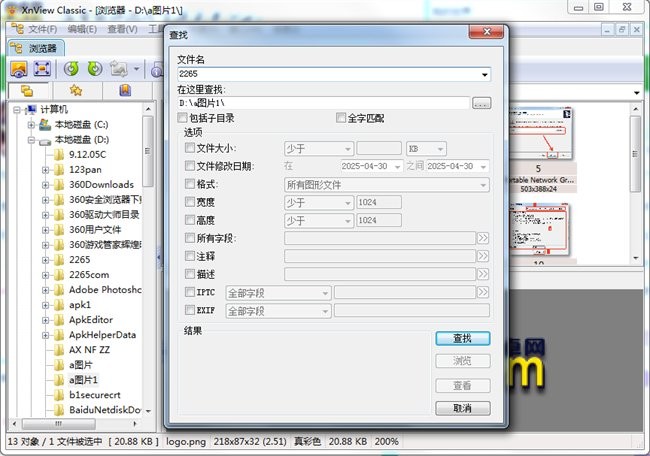Open the favorites star panel tab
The image size is (650, 456).
[x=75, y=91]
